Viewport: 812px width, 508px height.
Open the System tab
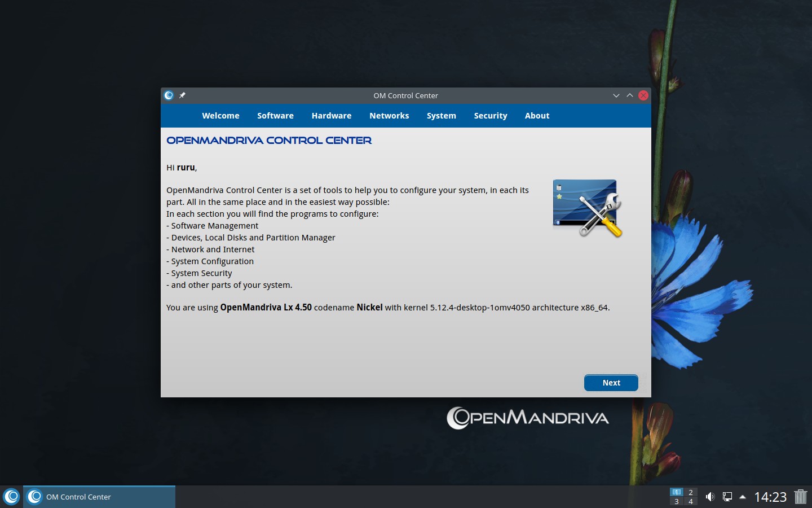tap(442, 116)
